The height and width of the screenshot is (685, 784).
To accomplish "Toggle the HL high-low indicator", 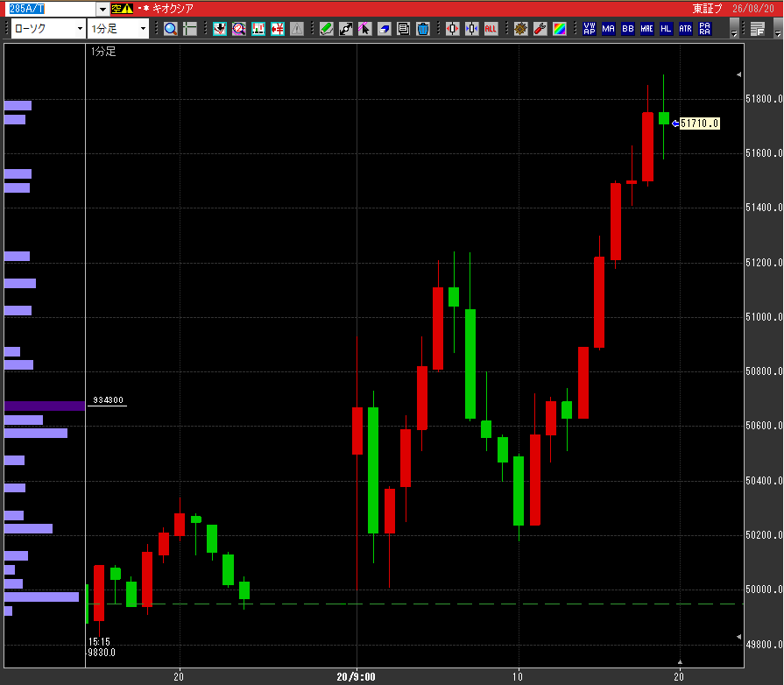I will click(x=666, y=29).
